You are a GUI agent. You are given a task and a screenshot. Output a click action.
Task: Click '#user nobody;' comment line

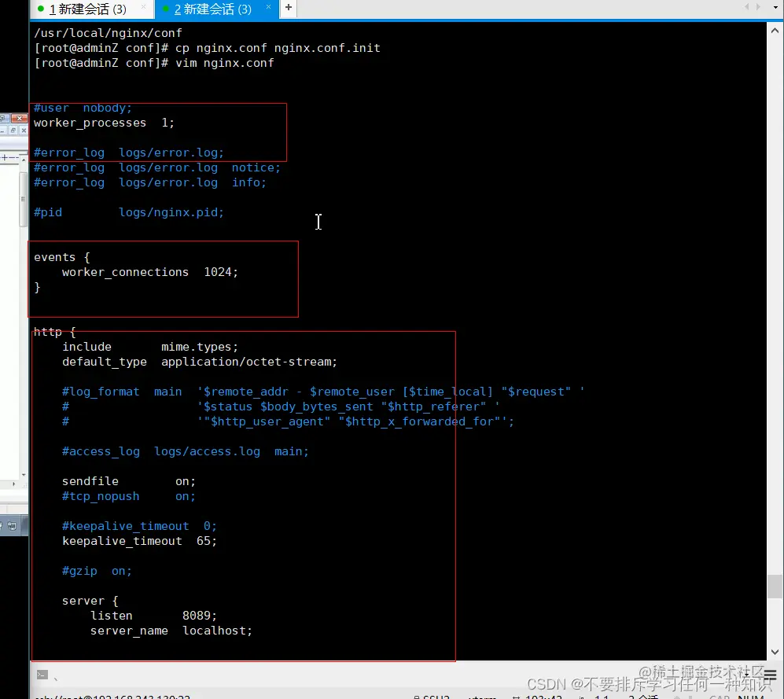83,108
